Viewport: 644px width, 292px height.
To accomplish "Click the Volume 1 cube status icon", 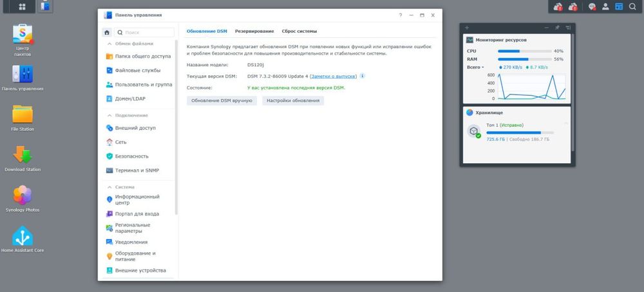I will 474,131.
